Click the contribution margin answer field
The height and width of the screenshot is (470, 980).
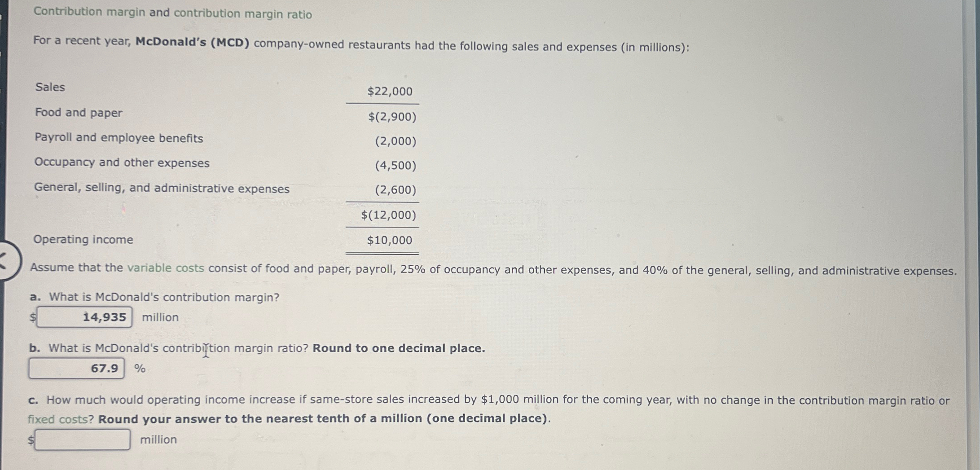(x=84, y=317)
